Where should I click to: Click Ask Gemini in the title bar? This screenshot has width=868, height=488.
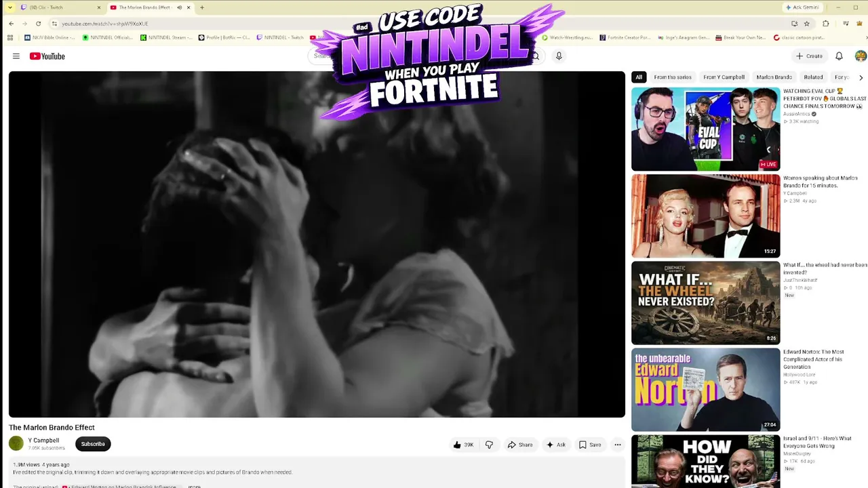[x=802, y=7]
